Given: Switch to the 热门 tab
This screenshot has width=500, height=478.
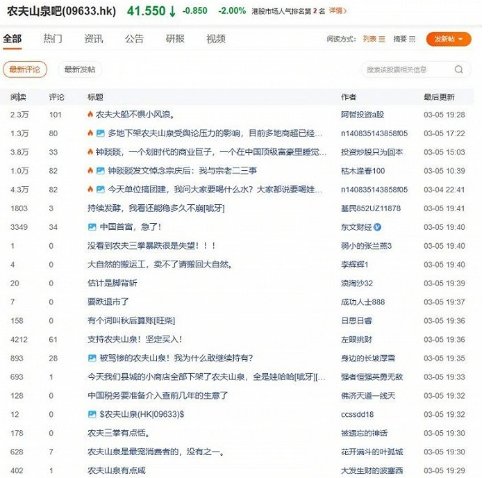Looking at the screenshot, I should (53, 39).
